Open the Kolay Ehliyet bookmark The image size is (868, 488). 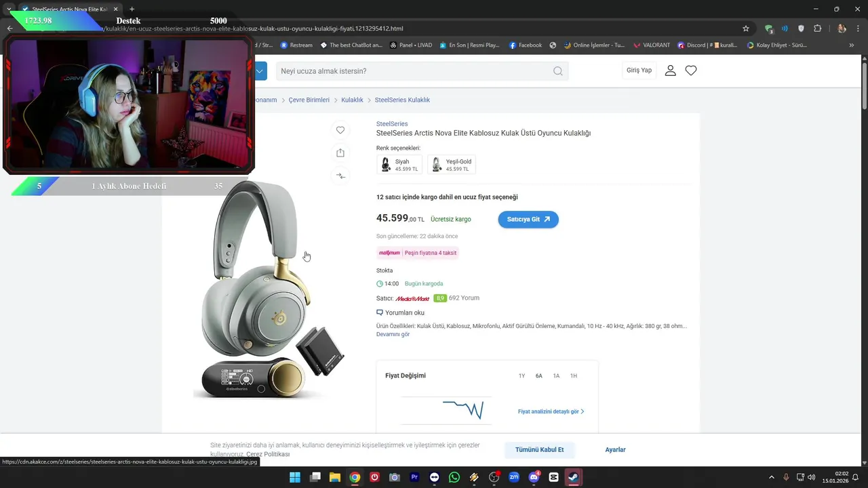777,45
